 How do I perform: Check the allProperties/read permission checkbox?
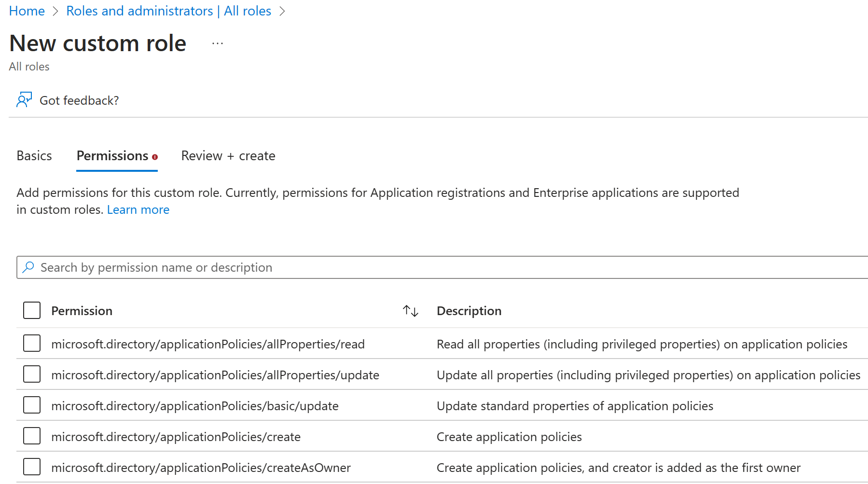tap(32, 344)
